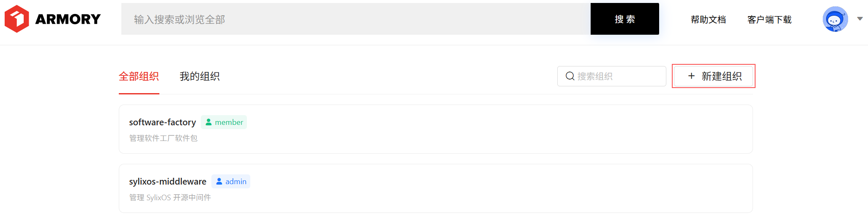Click the user avatar icon
Screen dimensions: 868x218
(x=835, y=19)
